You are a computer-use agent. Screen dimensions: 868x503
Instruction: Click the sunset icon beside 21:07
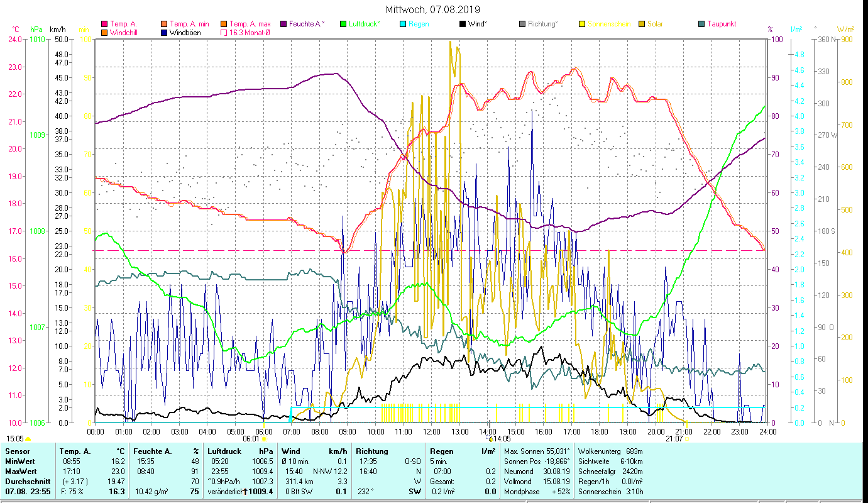[x=686, y=439]
